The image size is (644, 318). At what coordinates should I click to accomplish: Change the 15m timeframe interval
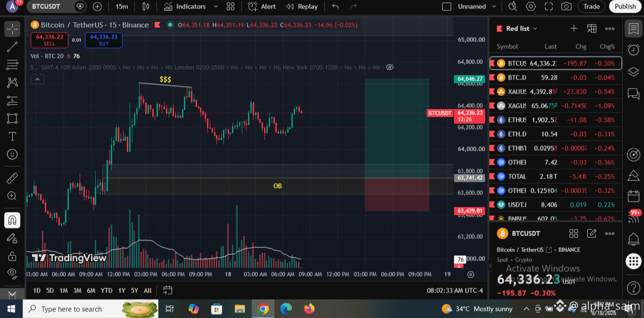pyautogui.click(x=122, y=7)
